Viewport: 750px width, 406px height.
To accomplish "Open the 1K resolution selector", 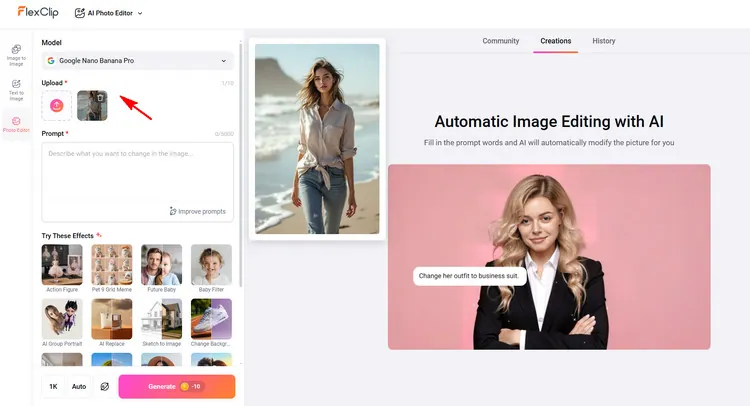I will 53,386.
